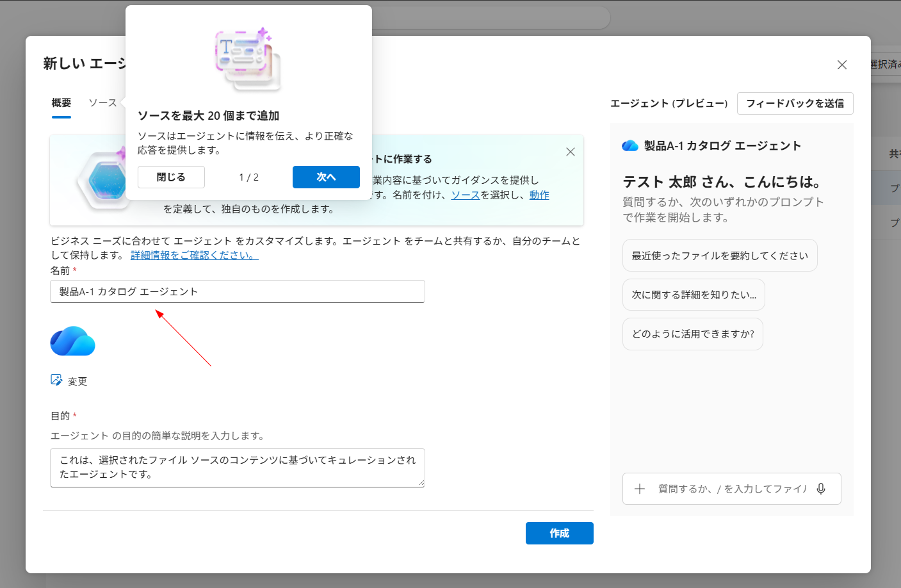Open the ソース tab

(x=102, y=103)
